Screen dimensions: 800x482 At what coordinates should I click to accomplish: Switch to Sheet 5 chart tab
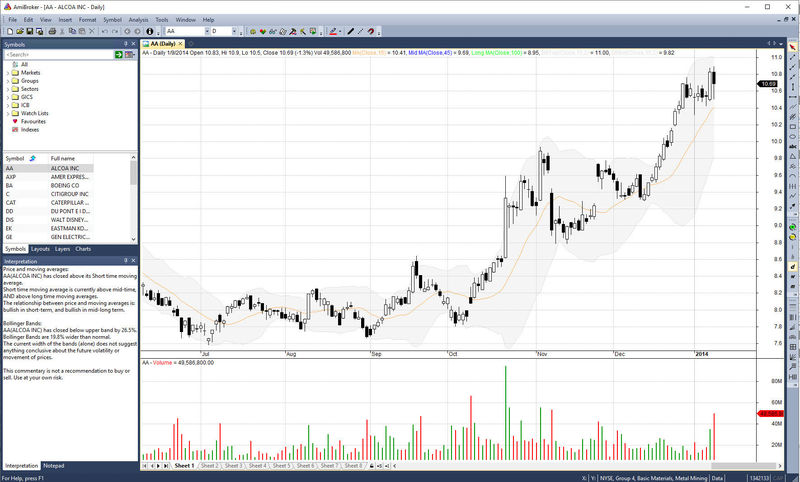point(281,466)
